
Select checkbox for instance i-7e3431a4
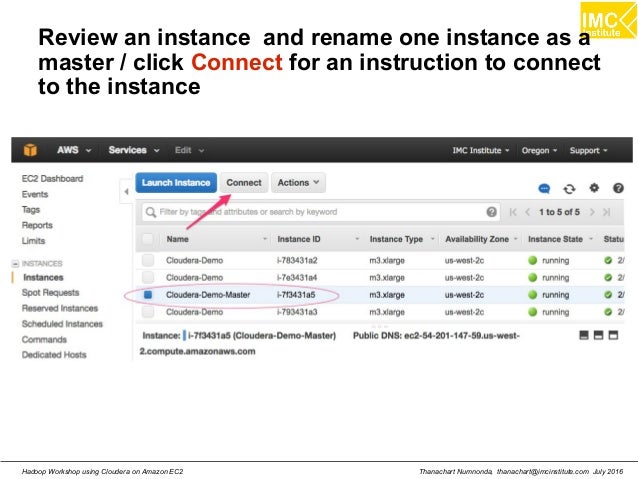(x=148, y=278)
